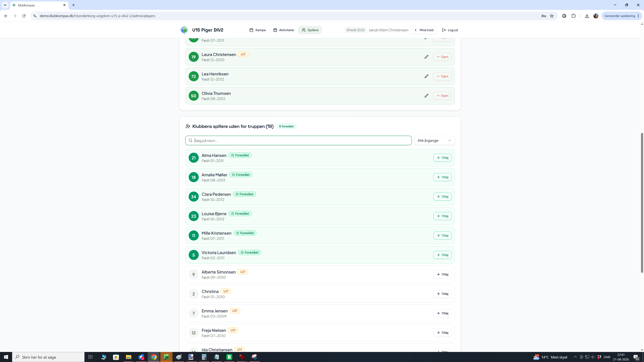Image resolution: width=644 pixels, height=362 pixels.
Task: Open Excel from taskbar
Action: click(x=166, y=357)
